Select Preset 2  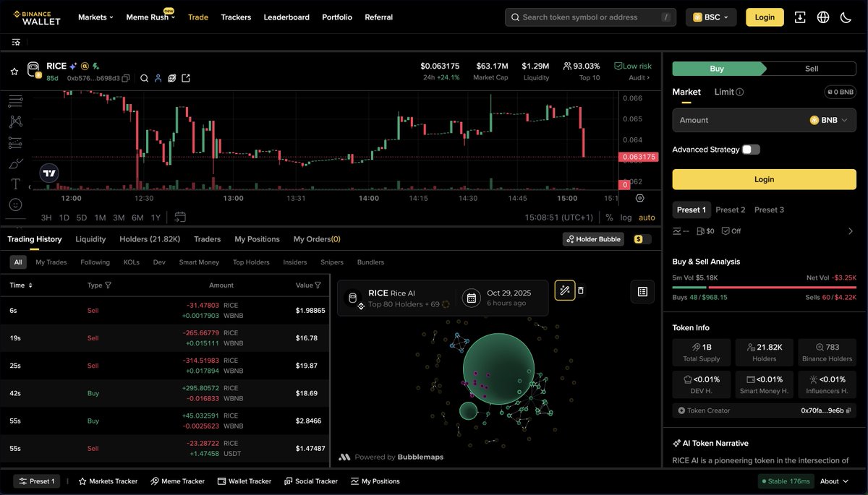(x=731, y=210)
